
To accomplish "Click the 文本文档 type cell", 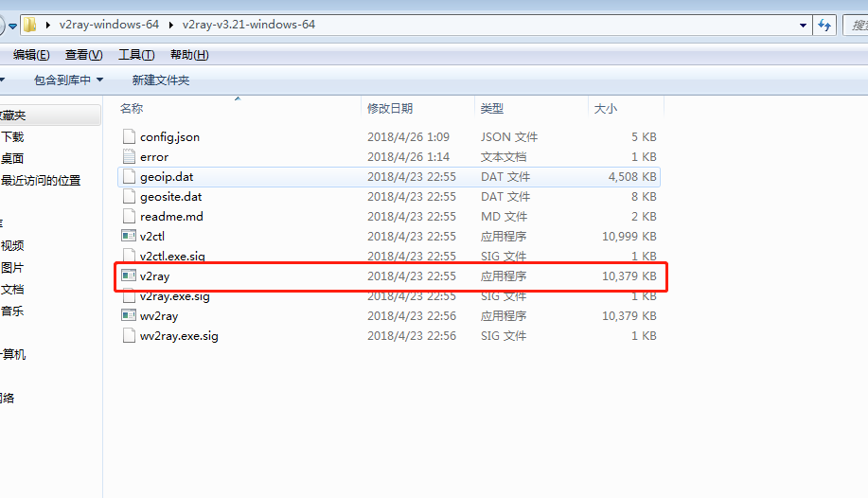I will [x=504, y=157].
